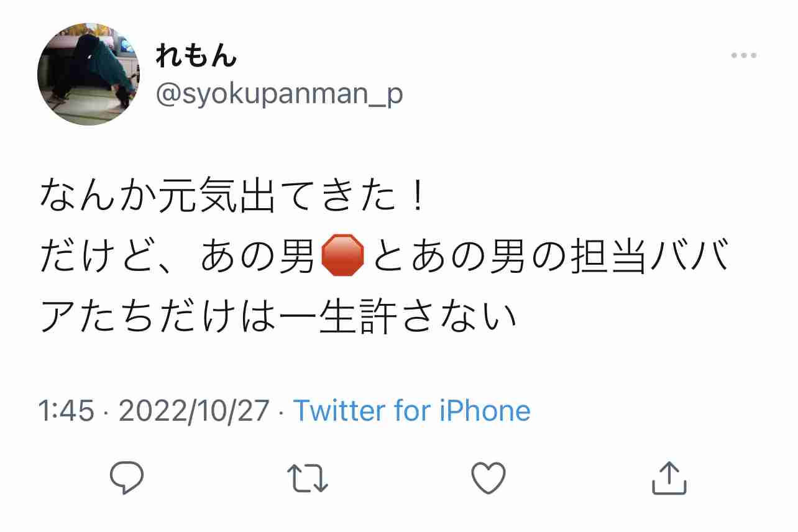Open the three-dot more options menu
The image size is (798, 532).
pos(743,56)
